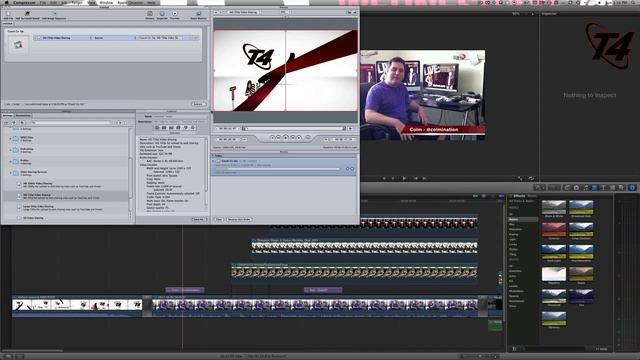Click Add Image Sequence toolbar icon
The height and width of the screenshot is (360, 640).
coord(53,15)
